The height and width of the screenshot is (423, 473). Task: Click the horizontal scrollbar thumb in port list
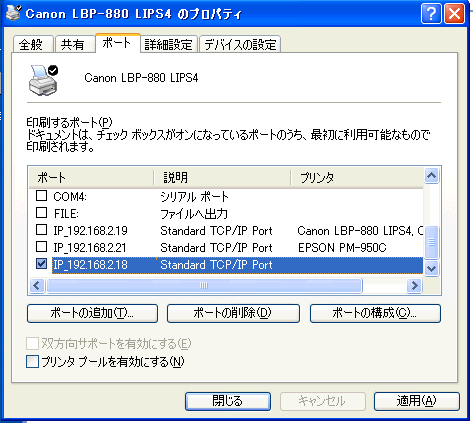tap(204, 285)
